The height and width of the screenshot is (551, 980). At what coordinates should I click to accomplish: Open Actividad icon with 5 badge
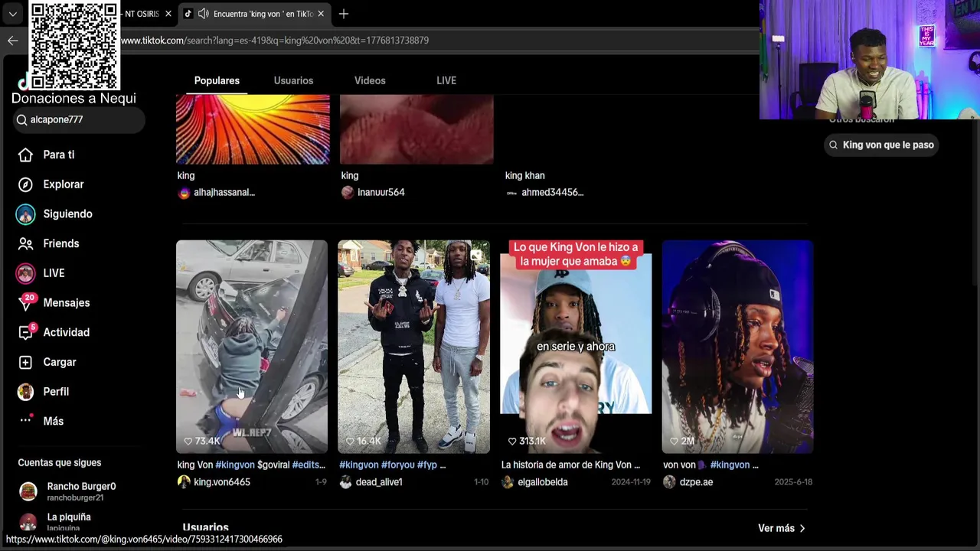tap(26, 332)
